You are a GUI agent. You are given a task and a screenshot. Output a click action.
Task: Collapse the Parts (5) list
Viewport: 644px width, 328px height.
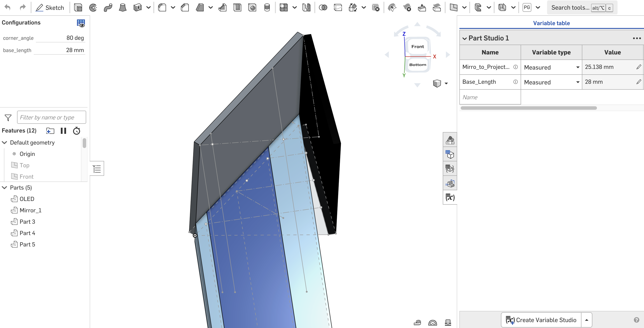(x=5, y=187)
